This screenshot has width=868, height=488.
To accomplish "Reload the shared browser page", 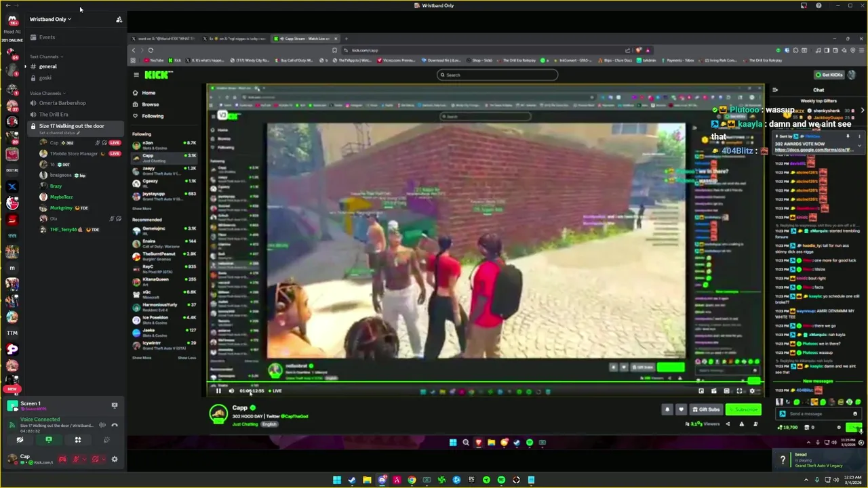I will (151, 50).
